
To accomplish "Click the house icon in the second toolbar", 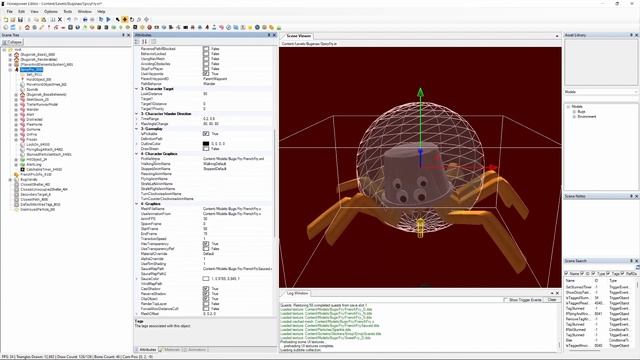I will [x=27, y=27].
